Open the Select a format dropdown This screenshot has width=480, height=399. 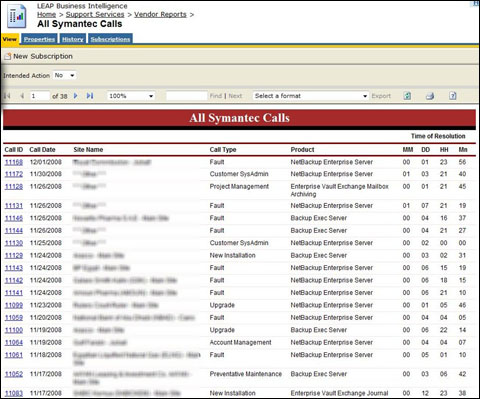311,96
